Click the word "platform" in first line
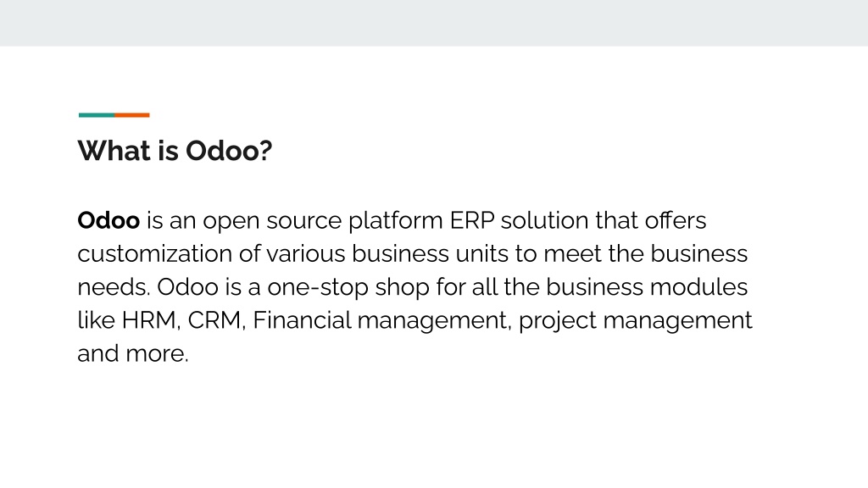 (395, 222)
